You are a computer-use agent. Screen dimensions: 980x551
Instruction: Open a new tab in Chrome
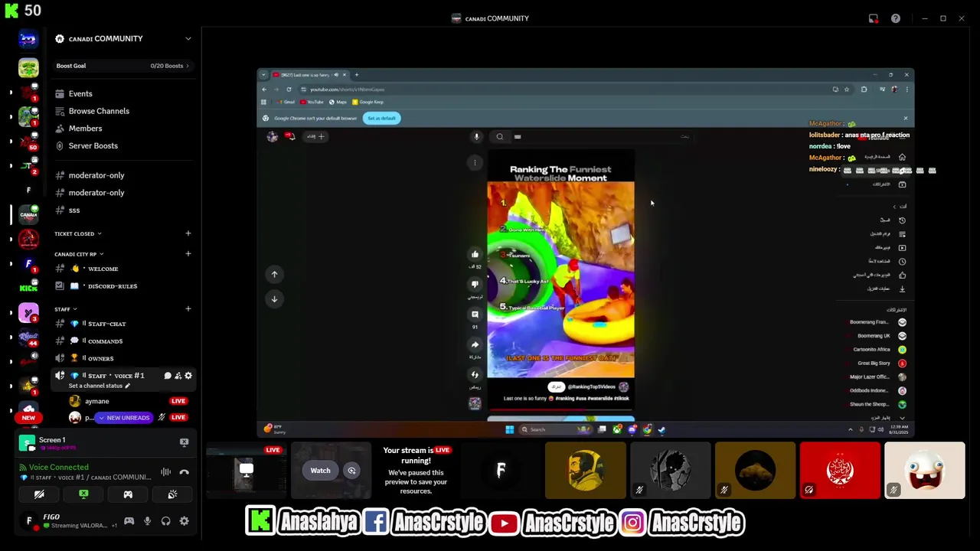pyautogui.click(x=356, y=75)
